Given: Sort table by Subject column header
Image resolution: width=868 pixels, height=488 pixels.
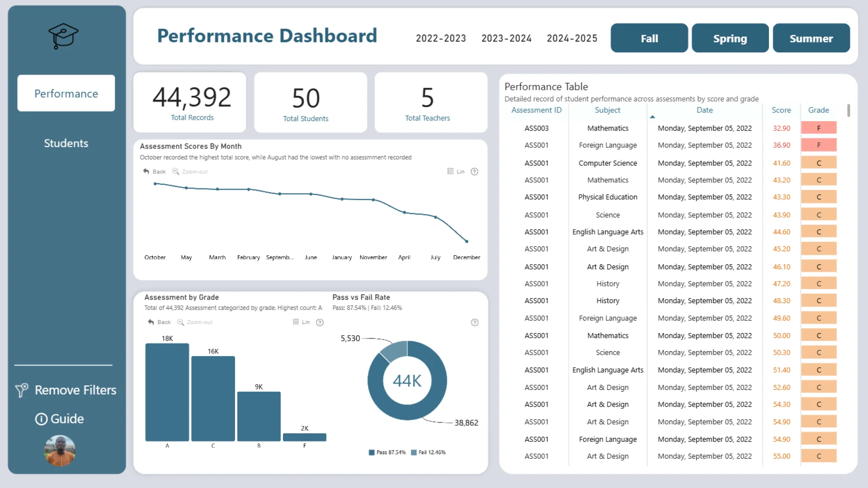Looking at the screenshot, I should point(607,110).
